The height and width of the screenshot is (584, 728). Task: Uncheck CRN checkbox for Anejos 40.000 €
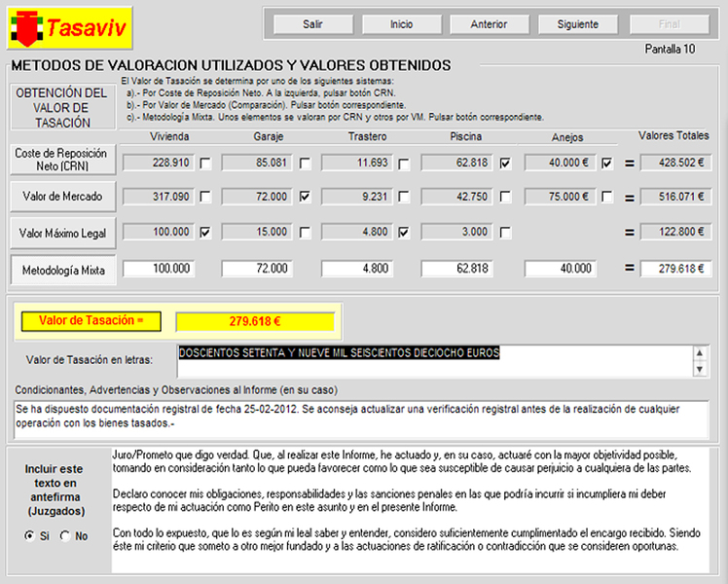tap(606, 164)
